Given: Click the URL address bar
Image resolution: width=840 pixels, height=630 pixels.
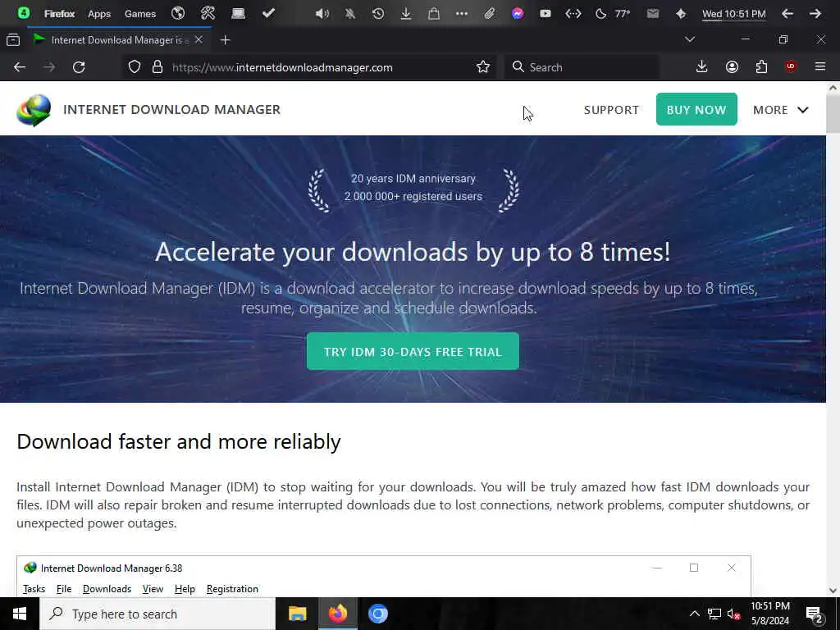Looking at the screenshot, I should tap(311, 67).
